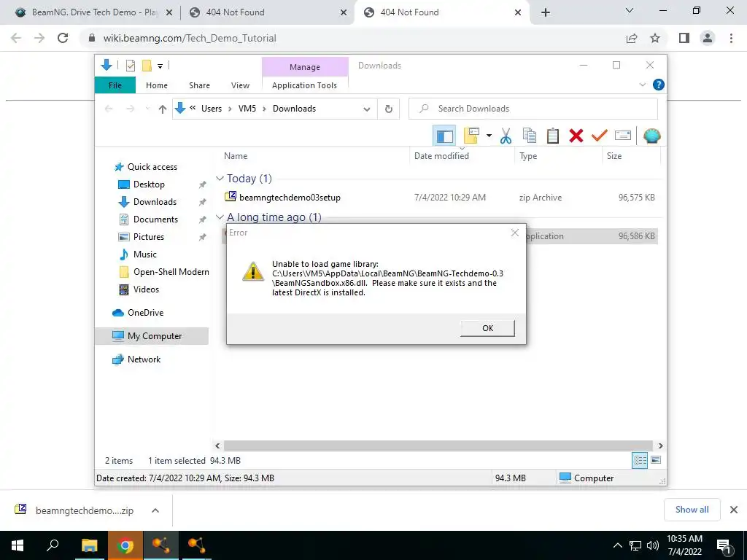
Task: Click the Chrome share page icon
Action: click(x=632, y=38)
